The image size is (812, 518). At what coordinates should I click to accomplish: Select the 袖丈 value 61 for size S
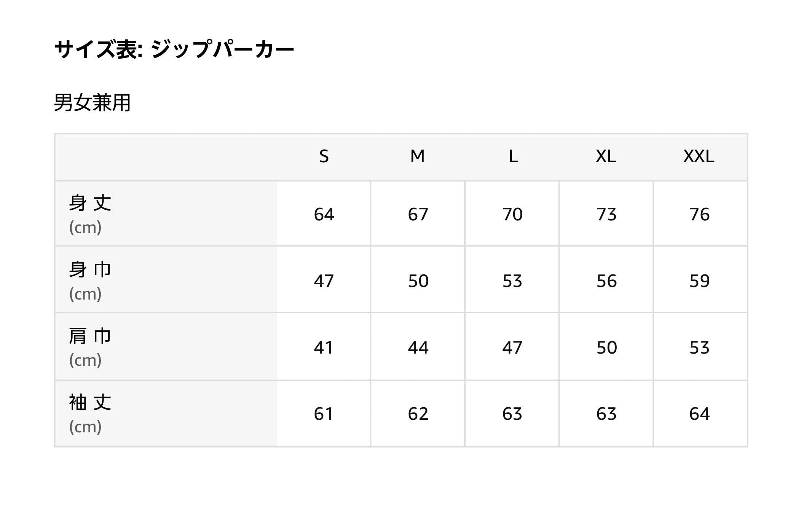324,414
